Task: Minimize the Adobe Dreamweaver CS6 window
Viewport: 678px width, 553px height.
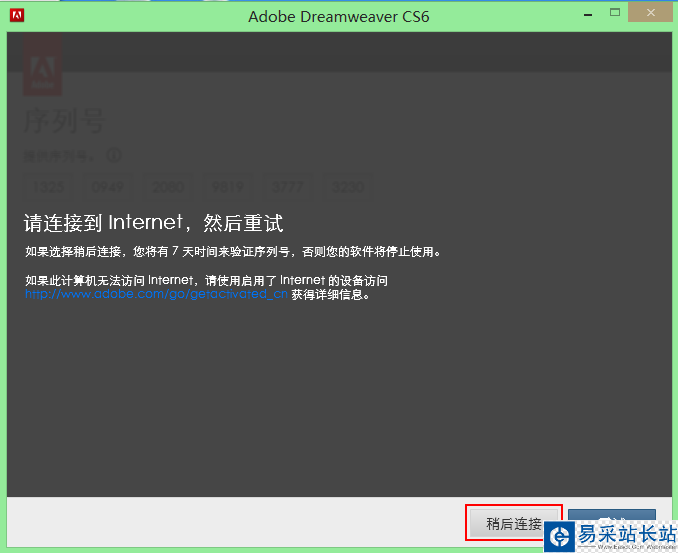Action: point(588,14)
